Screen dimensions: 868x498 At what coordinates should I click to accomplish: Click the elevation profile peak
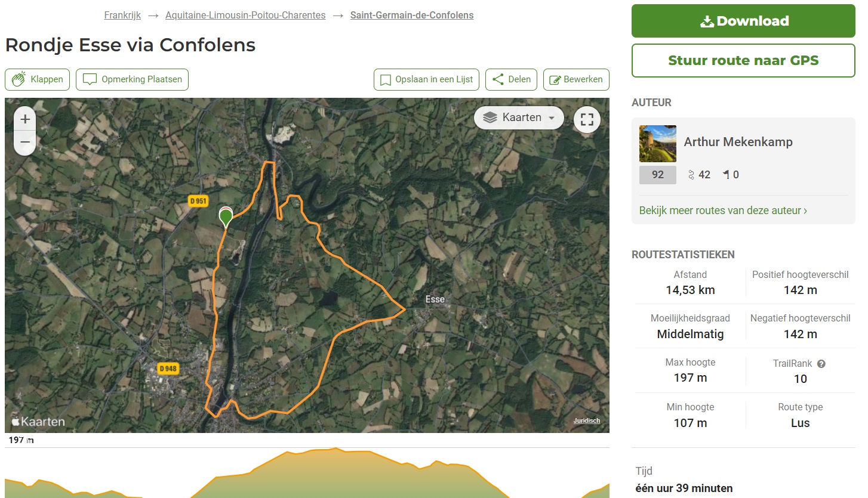coord(336,449)
